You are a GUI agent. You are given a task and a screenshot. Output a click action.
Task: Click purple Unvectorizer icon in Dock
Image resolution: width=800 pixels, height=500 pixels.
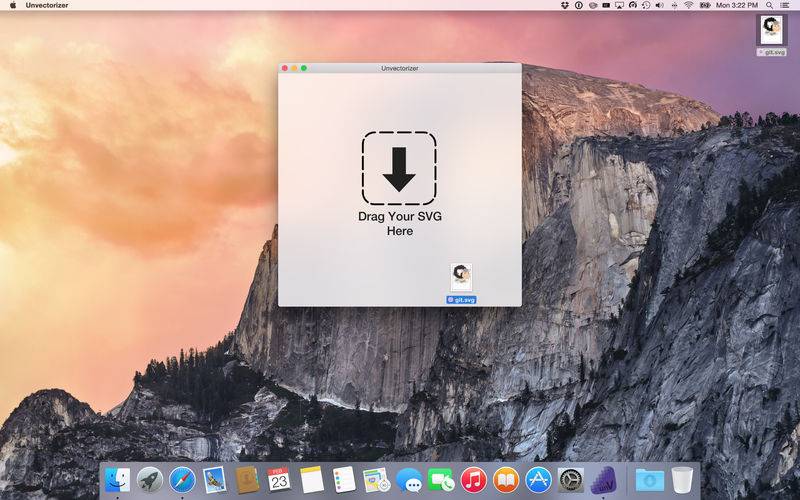click(604, 480)
